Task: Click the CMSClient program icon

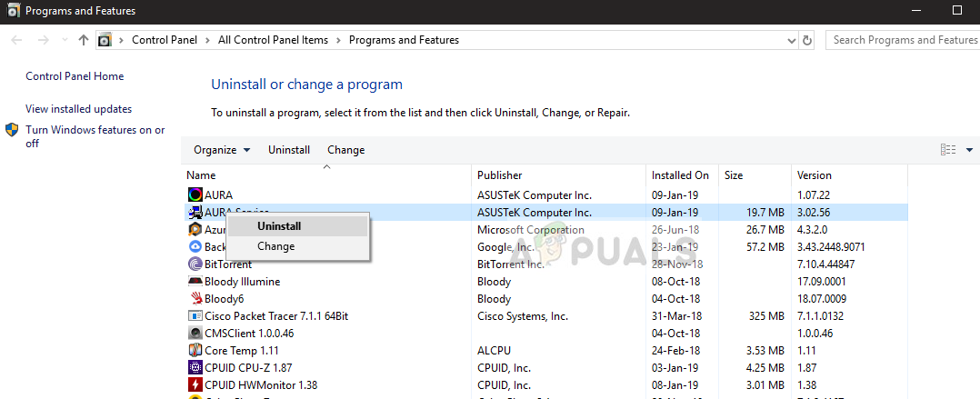Action: [195, 334]
